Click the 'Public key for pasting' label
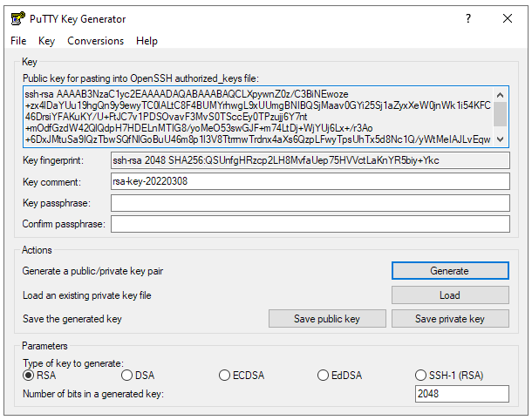The width and height of the screenshot is (532, 420). tap(140, 78)
